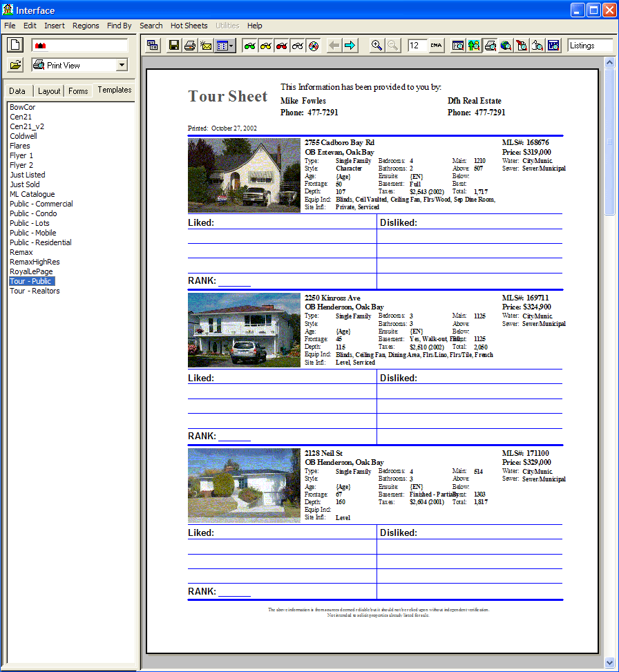Click the 2250 Kinross Ave house photo

(x=244, y=330)
